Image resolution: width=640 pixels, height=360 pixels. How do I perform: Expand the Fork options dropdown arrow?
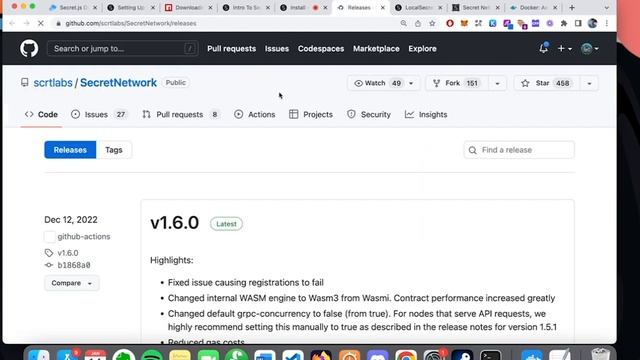pyautogui.click(x=497, y=83)
